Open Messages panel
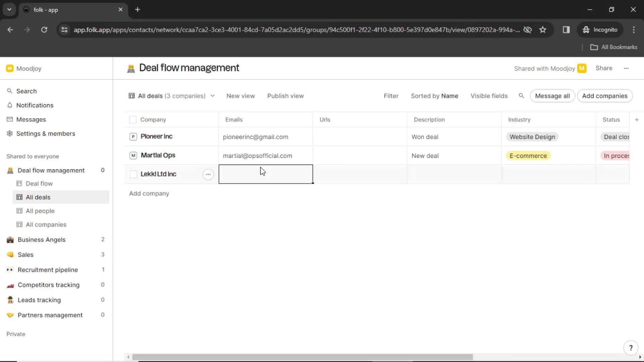The height and width of the screenshot is (362, 644). pos(31,119)
